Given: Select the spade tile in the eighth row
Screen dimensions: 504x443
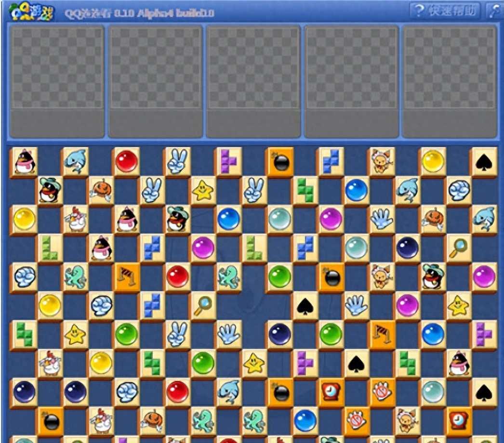Looking at the screenshot, I should (x=357, y=364).
